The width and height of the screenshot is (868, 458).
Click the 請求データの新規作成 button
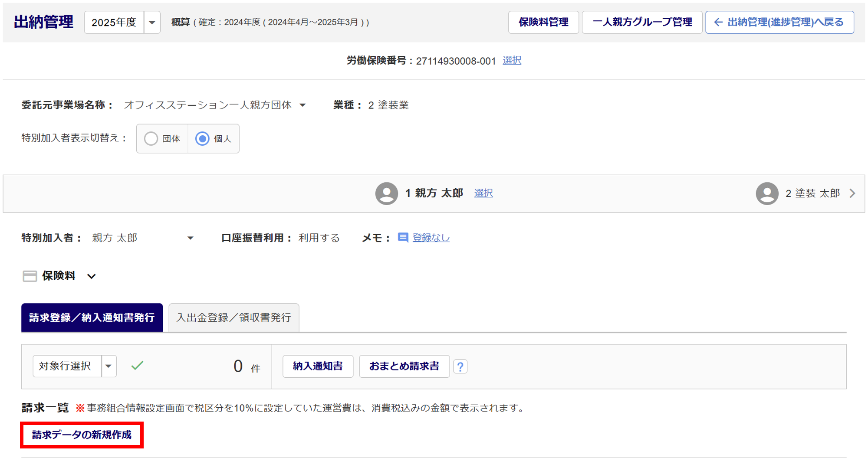click(82, 435)
